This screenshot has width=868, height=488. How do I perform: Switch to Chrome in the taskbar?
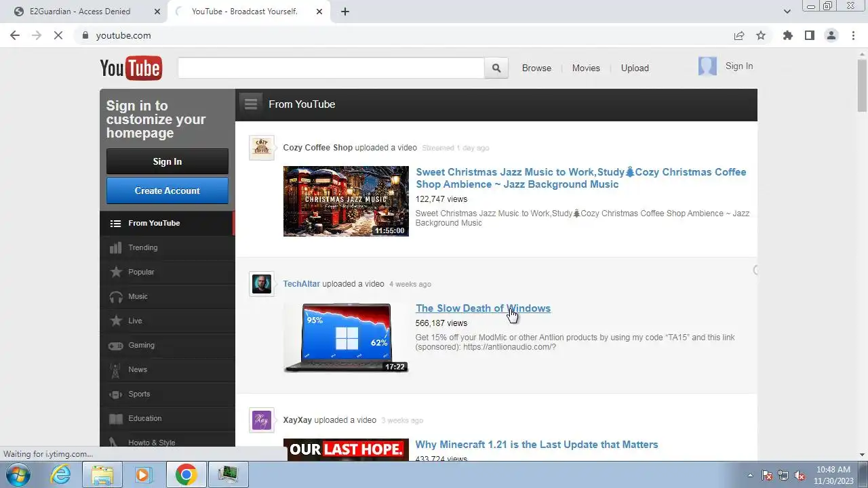[186, 474]
